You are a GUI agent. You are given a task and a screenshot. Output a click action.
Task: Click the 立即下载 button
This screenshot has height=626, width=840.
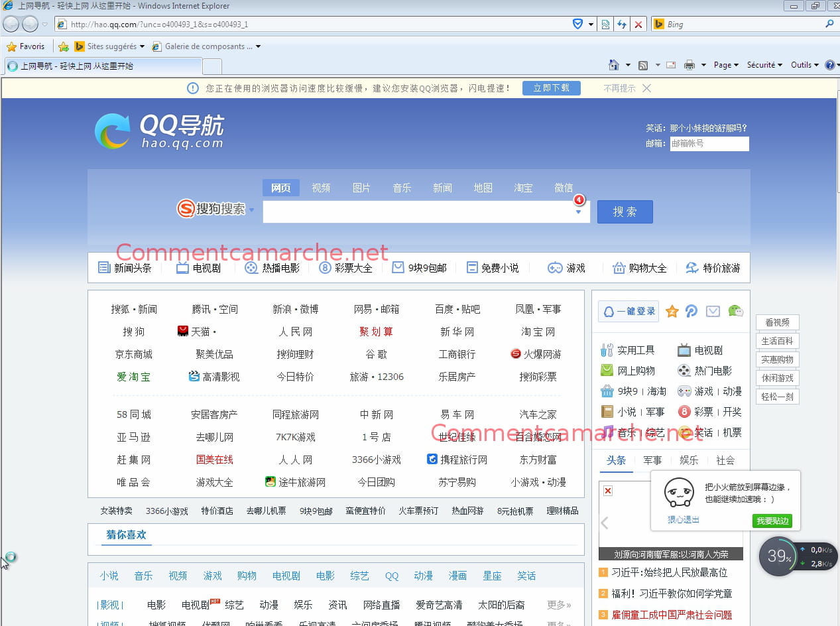tap(552, 88)
